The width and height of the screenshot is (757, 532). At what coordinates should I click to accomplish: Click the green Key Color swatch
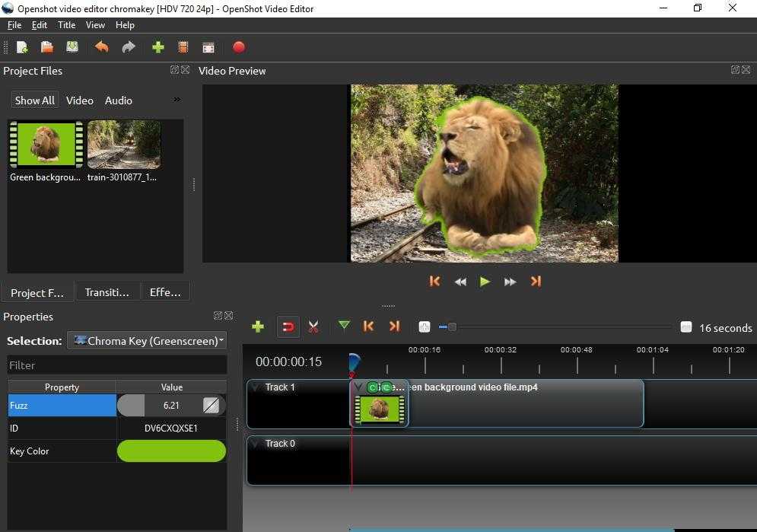point(171,451)
